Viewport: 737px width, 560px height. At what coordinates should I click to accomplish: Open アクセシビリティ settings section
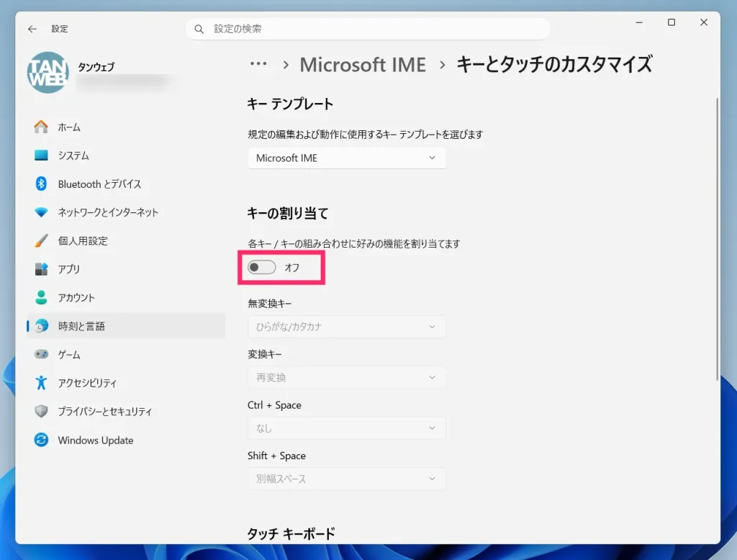126,383
